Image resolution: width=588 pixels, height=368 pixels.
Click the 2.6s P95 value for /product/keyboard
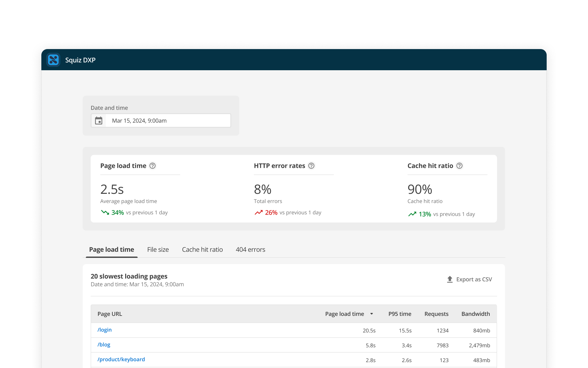tap(407, 360)
